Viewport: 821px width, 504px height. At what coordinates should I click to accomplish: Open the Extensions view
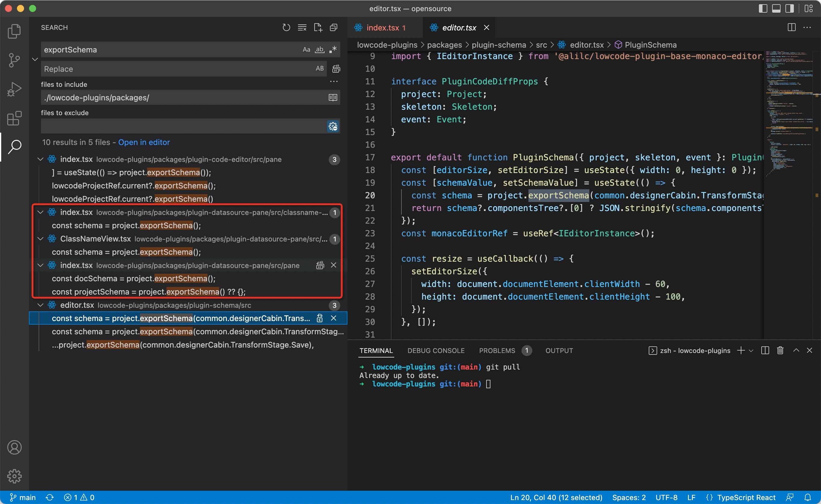pyautogui.click(x=14, y=118)
